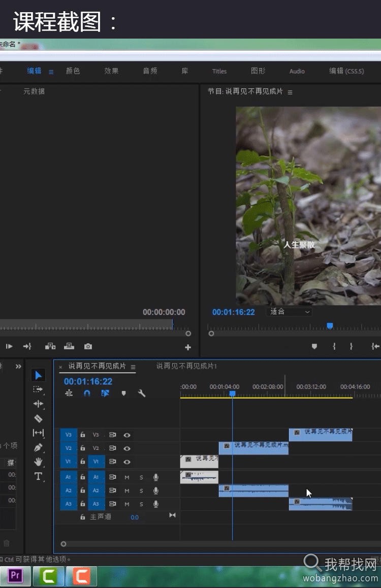
Task: Toggle sync lock on A2 track
Action: [112, 491]
